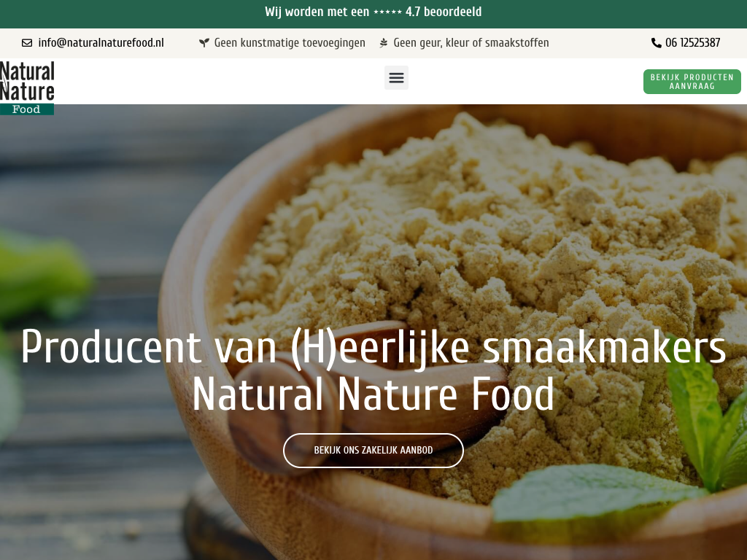Click the phone handset icon

coord(656,43)
